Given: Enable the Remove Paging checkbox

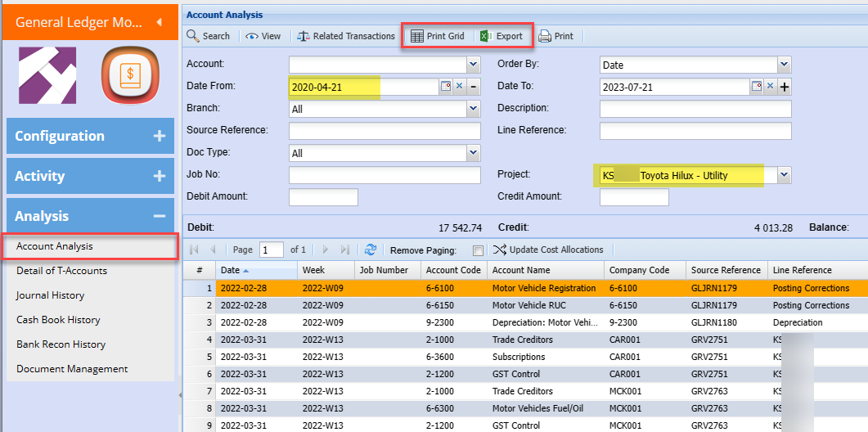Looking at the screenshot, I should coord(478,250).
